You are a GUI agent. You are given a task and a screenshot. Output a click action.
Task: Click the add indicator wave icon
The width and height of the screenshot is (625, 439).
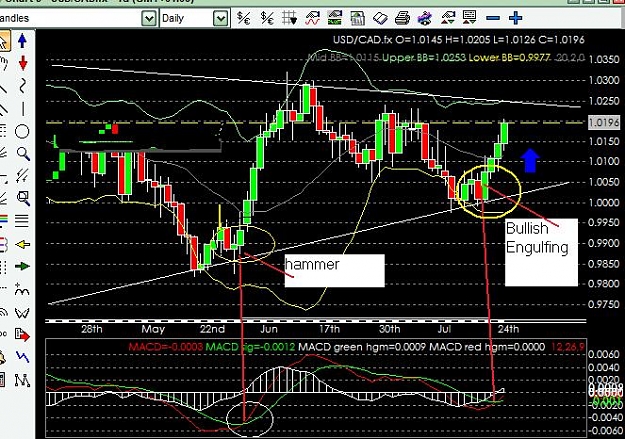point(312,18)
